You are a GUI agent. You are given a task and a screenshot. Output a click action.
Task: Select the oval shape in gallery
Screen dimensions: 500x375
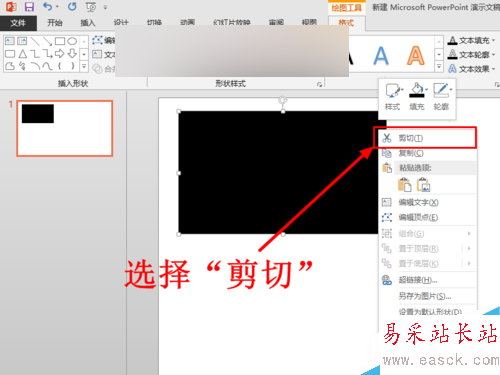pyautogui.click(x=72, y=41)
